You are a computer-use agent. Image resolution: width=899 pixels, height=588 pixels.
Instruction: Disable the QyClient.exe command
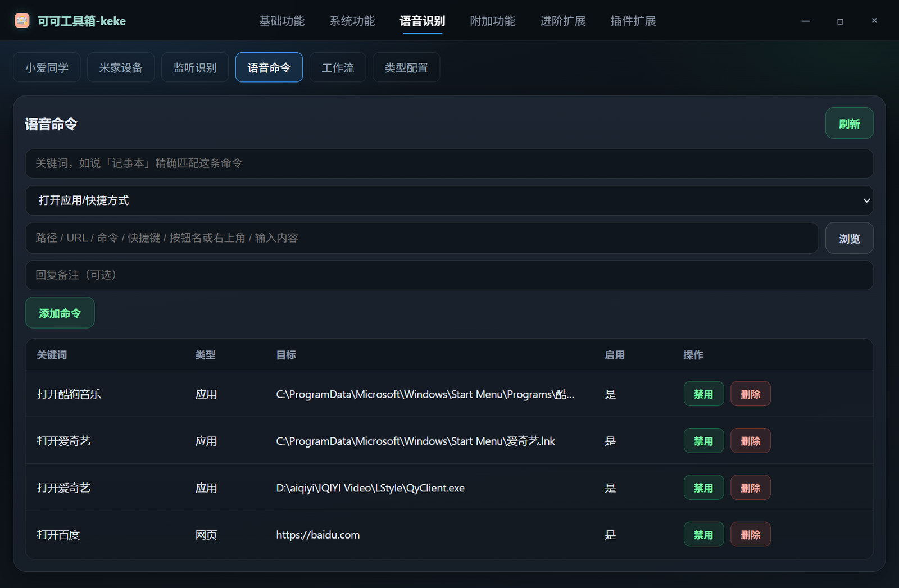coord(703,488)
